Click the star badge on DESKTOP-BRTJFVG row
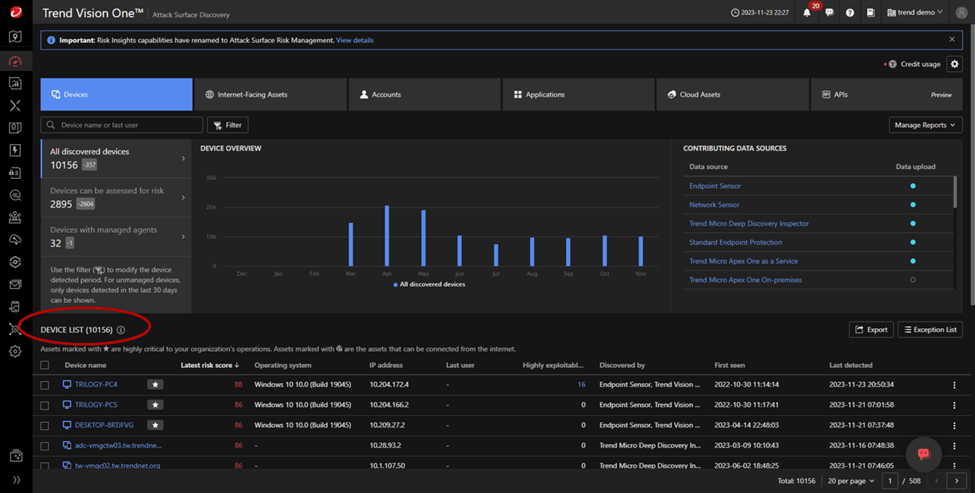The image size is (975, 493). click(155, 425)
